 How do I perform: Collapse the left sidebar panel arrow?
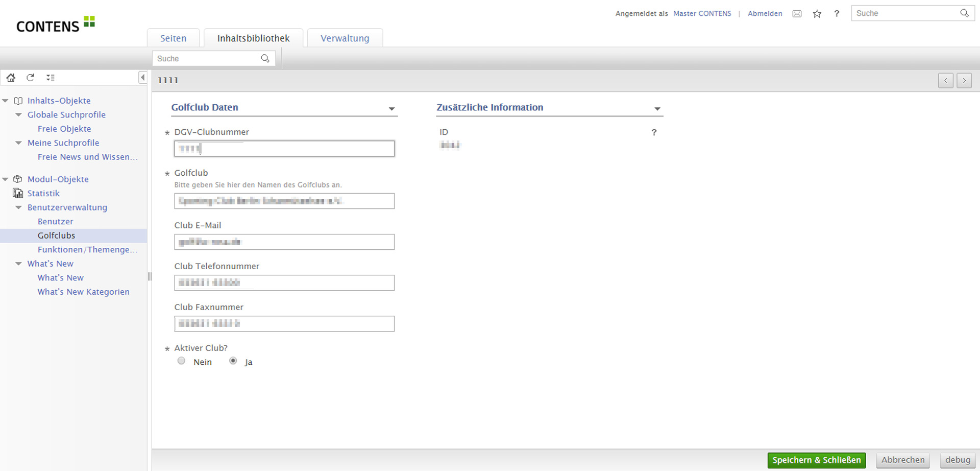click(x=142, y=78)
